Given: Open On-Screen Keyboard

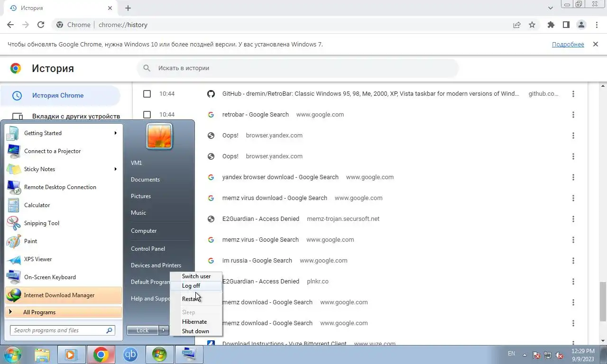Looking at the screenshot, I should pos(64,277).
